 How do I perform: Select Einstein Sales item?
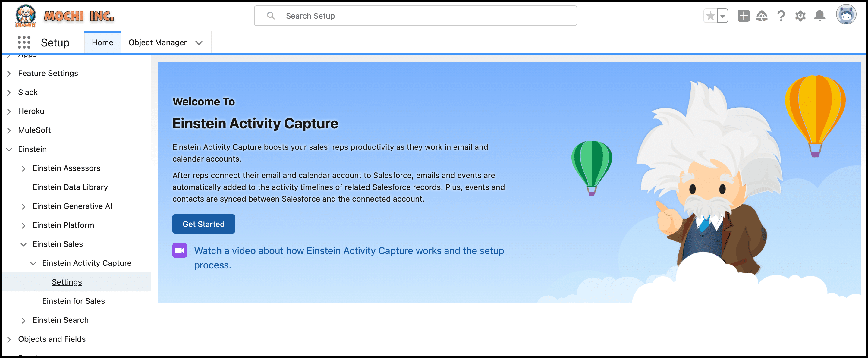click(x=58, y=244)
